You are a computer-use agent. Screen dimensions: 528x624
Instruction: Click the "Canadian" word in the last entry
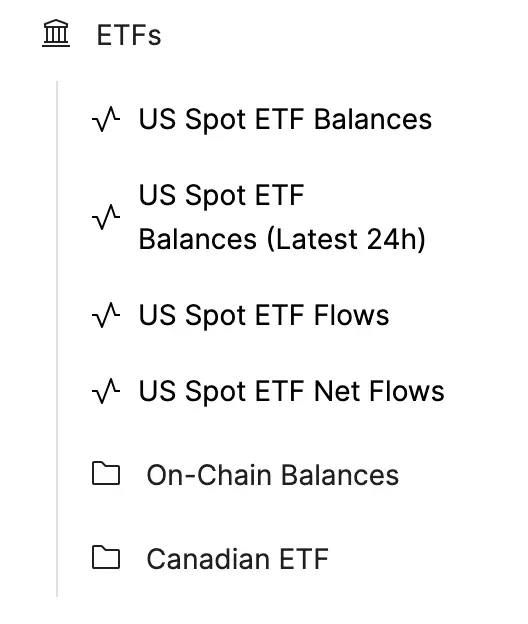tap(208, 559)
